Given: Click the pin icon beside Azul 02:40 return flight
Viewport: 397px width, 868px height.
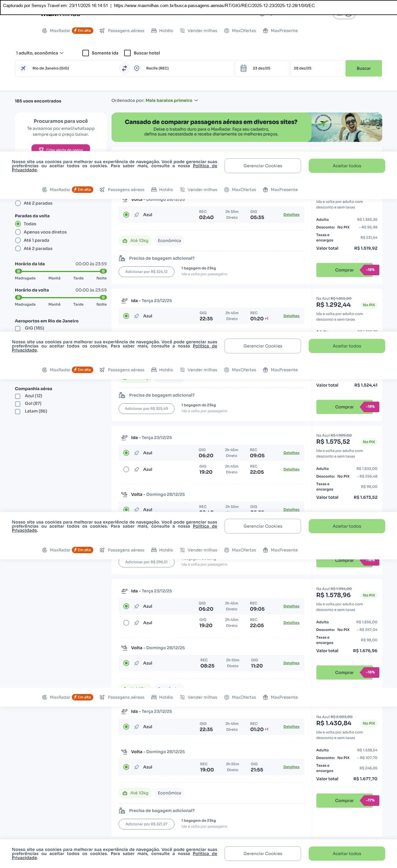Looking at the screenshot, I should pos(137,215).
